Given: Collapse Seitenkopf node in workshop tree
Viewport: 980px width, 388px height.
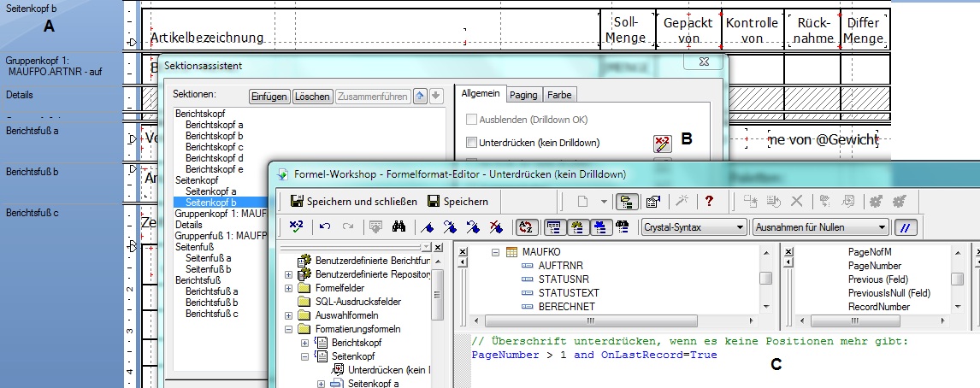Looking at the screenshot, I should point(304,356).
